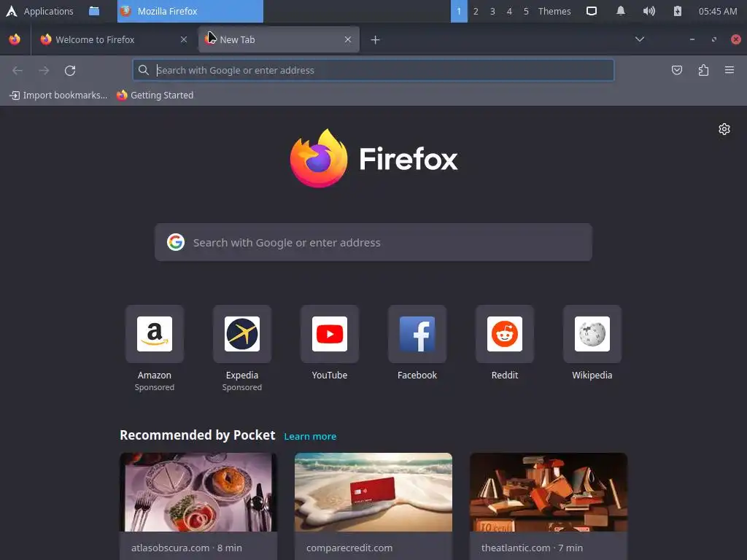Click the battery power icon
The height and width of the screenshot is (560, 747).
coord(678,11)
